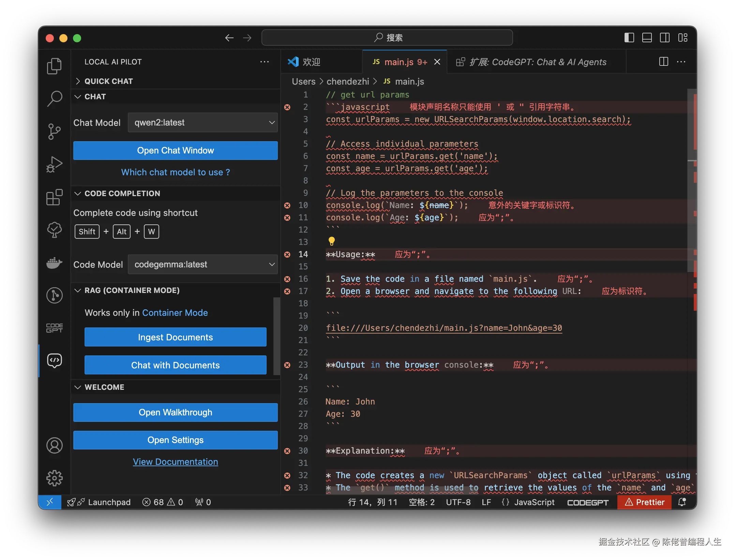735x560 pixels.
Task: Open the Run and Debug view
Action: point(54,164)
